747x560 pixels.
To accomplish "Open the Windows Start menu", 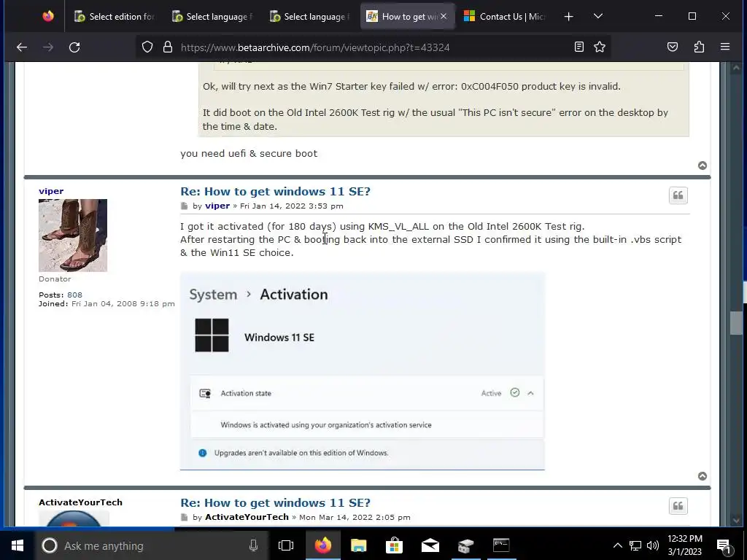I will click(18, 545).
